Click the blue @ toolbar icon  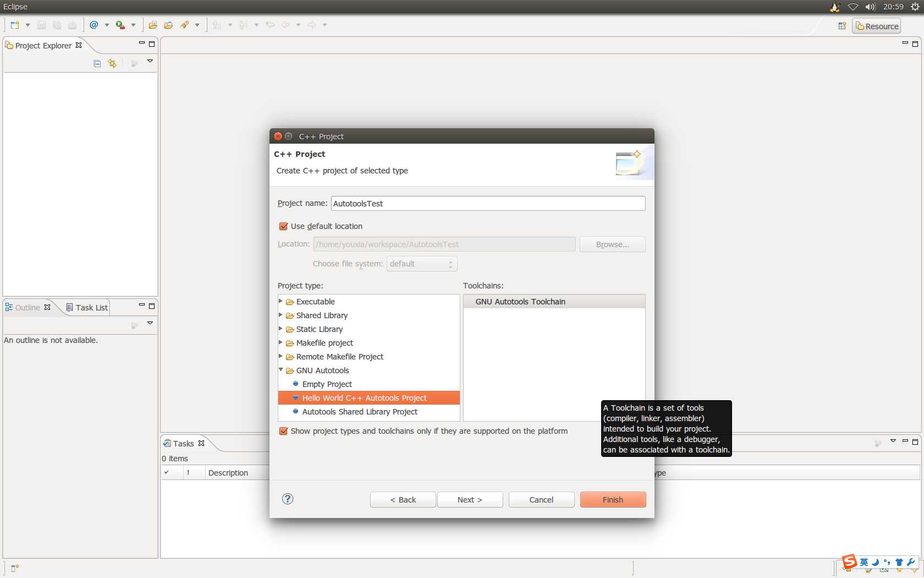click(x=94, y=25)
